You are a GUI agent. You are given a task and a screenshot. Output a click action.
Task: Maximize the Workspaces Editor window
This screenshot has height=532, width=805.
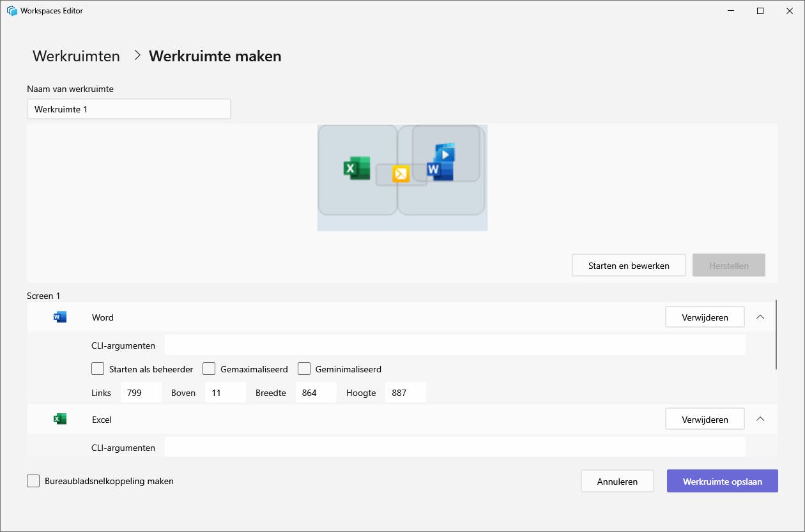pos(760,11)
